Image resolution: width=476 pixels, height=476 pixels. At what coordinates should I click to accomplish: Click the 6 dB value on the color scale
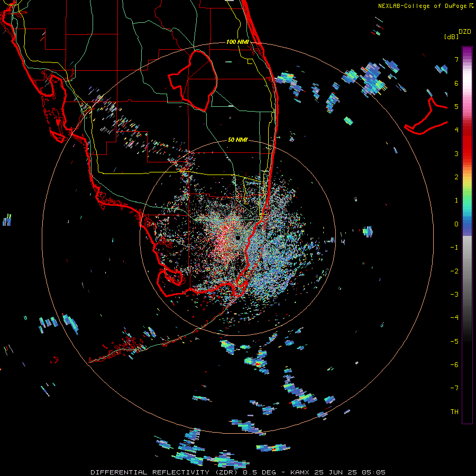(x=456, y=83)
